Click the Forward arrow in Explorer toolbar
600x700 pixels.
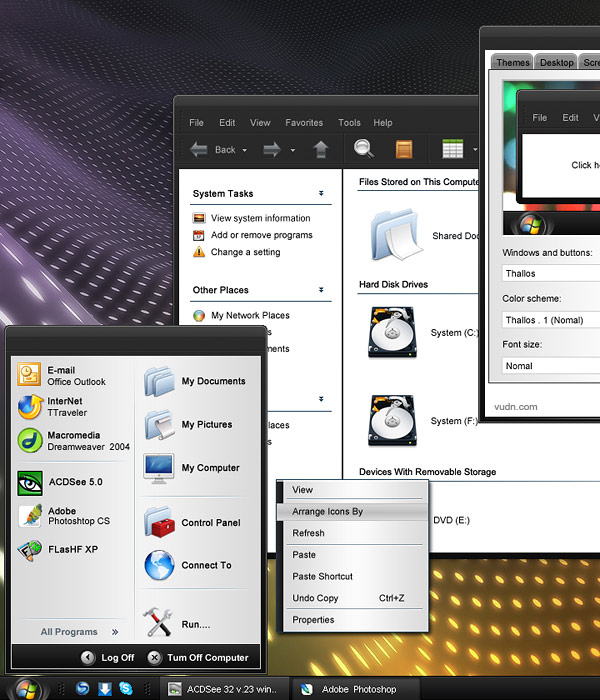271,150
